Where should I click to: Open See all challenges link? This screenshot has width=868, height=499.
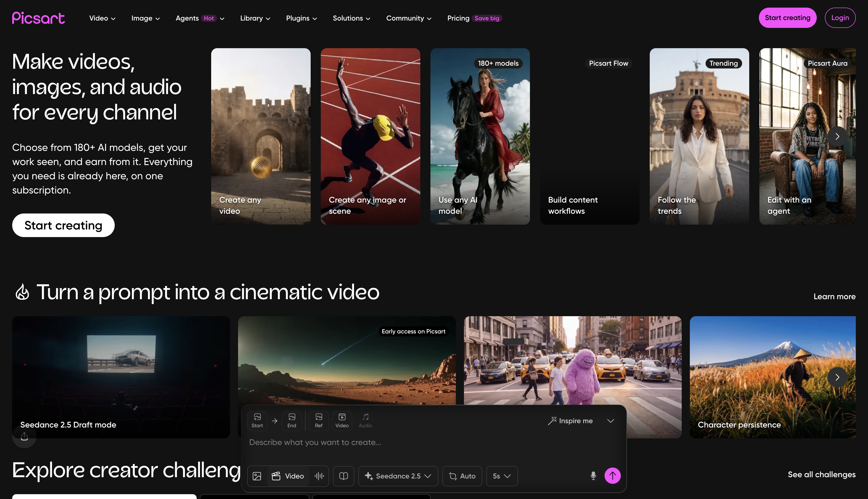[821, 474]
